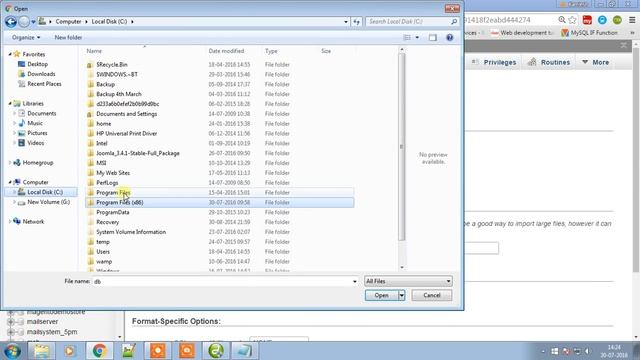Viewport: 640px width, 360px height.
Task: Open Chrome from the taskbar
Action: [99, 351]
